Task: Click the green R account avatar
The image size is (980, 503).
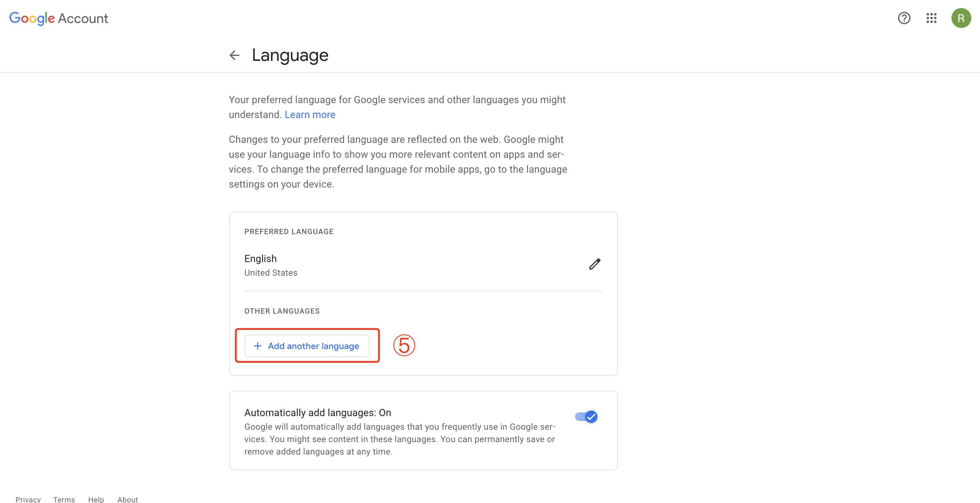Action: (x=961, y=18)
